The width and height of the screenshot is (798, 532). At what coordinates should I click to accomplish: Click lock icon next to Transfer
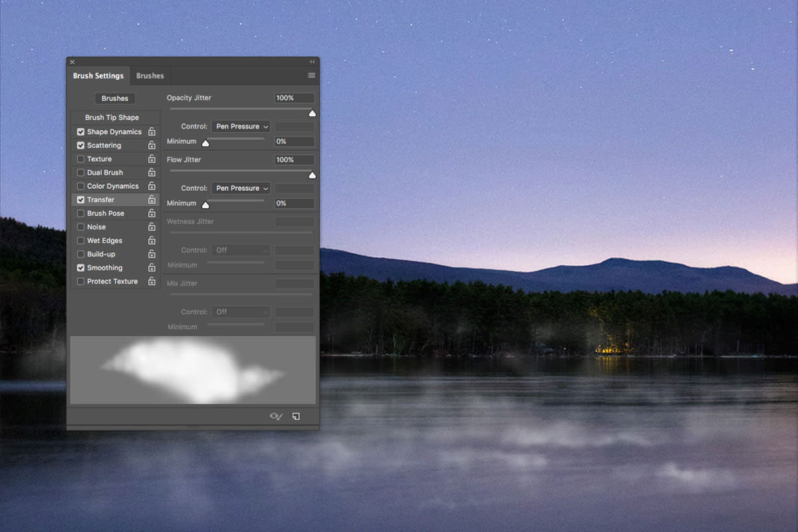tap(152, 199)
